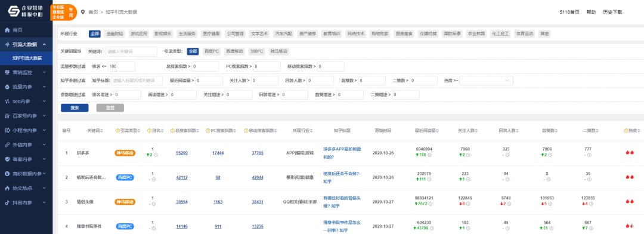Click the 热文热点 flame icon
644x234 pixels.
click(x=7, y=188)
